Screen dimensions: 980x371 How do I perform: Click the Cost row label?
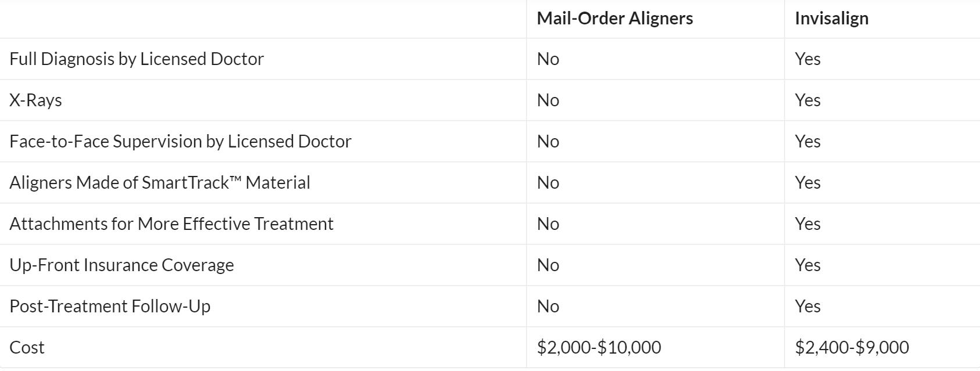coord(27,348)
